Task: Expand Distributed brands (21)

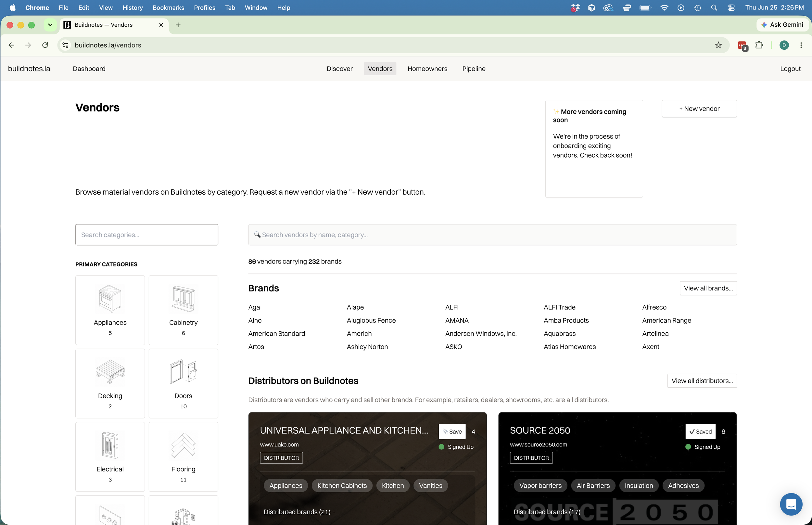Action: pos(297,512)
